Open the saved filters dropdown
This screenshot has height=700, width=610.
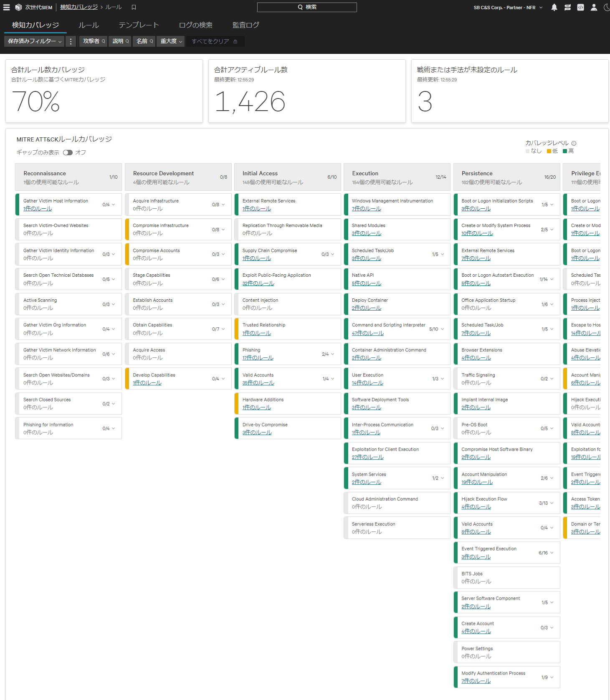tap(34, 41)
